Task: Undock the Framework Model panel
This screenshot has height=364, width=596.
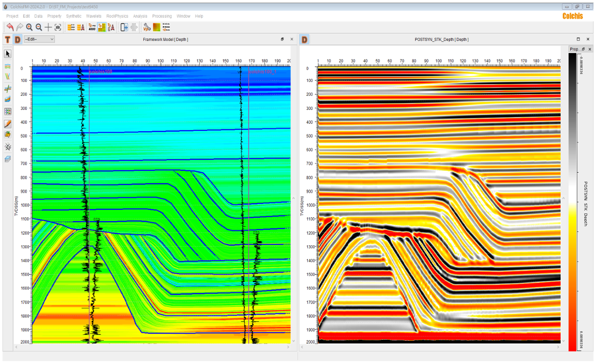Action: [x=282, y=40]
